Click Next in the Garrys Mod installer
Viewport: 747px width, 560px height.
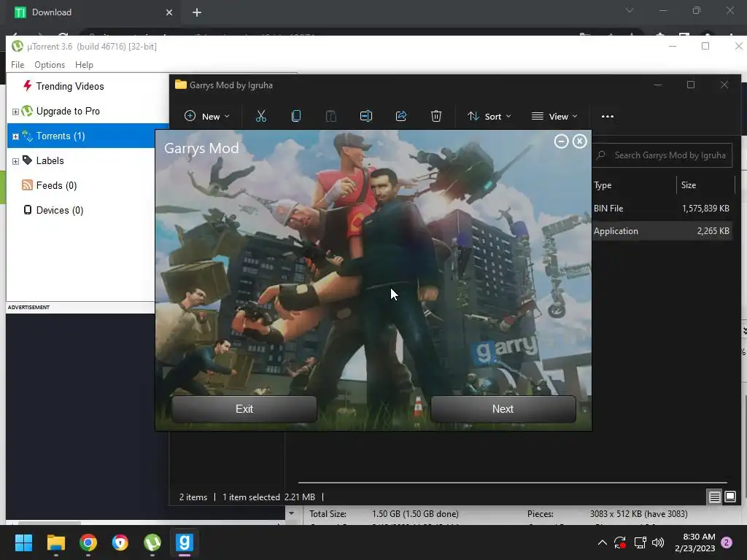pos(503,409)
